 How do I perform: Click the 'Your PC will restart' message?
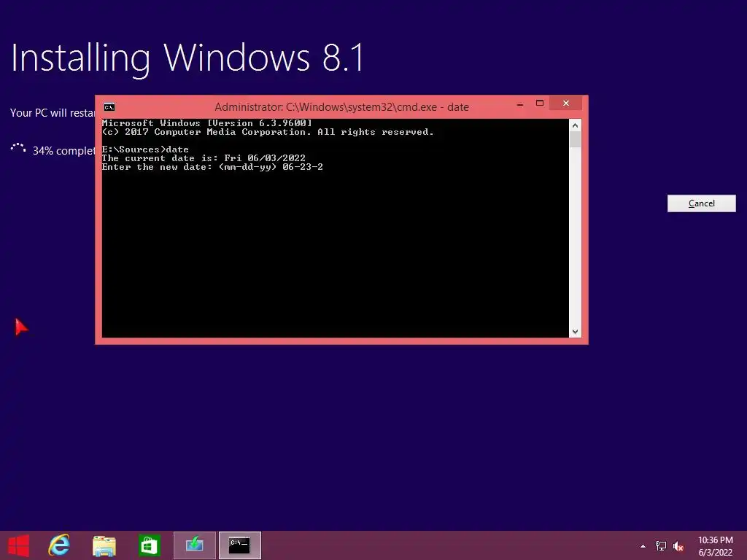[x=53, y=113]
